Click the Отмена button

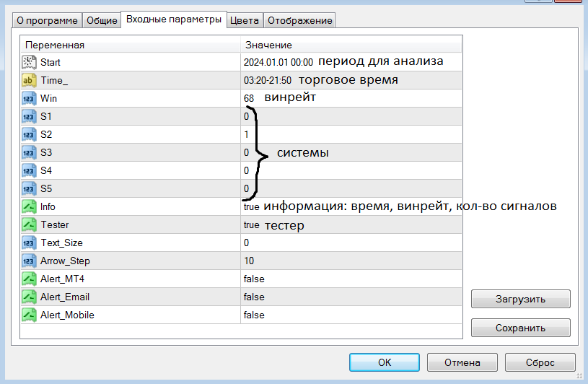point(462,362)
